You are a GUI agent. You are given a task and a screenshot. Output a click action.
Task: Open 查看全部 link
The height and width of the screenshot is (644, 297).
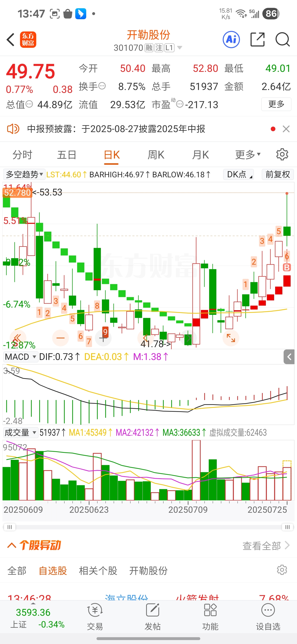(266, 546)
